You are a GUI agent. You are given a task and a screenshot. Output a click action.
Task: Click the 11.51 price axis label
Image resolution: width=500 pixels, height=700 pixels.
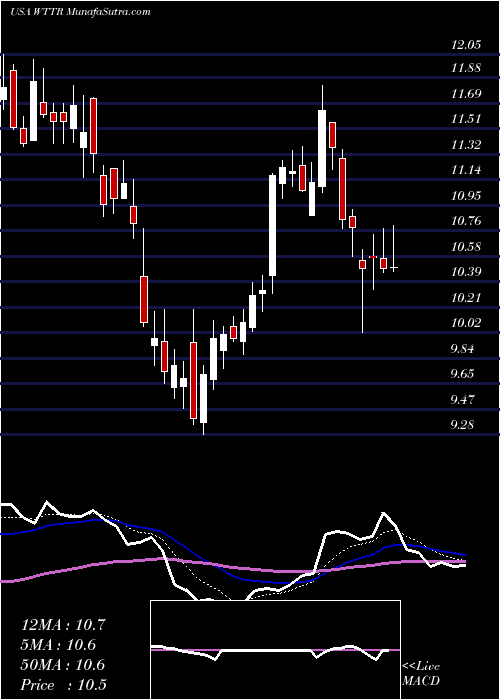466,119
